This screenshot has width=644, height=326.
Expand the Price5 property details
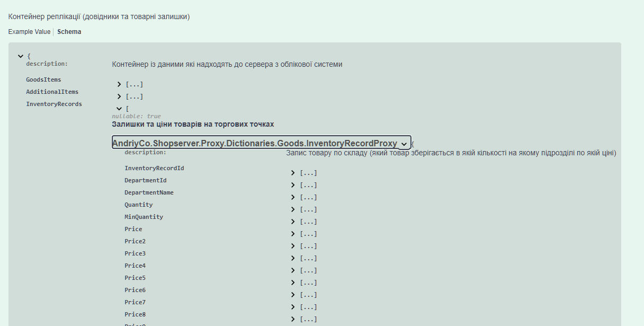tap(293, 283)
